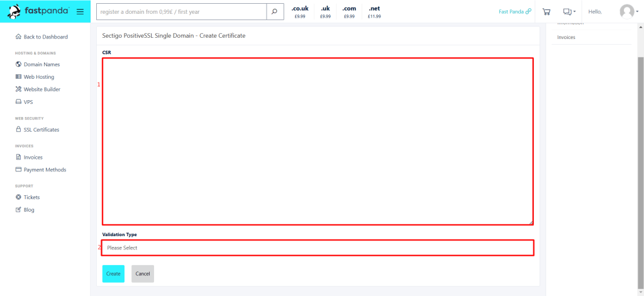Image resolution: width=644 pixels, height=296 pixels.
Task: Open Blog in sidebar
Action: (x=29, y=210)
